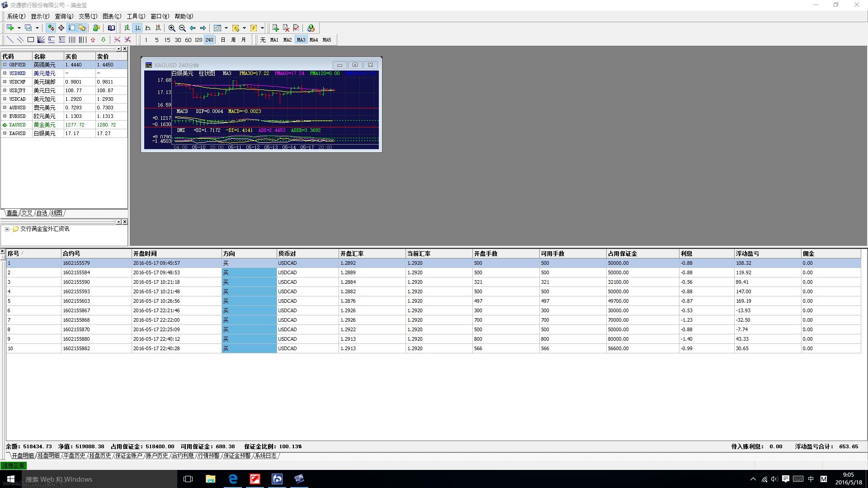Viewport: 868px width, 488px height.
Task: Click the yellow f function icon
Action: pyautogui.click(x=254, y=28)
